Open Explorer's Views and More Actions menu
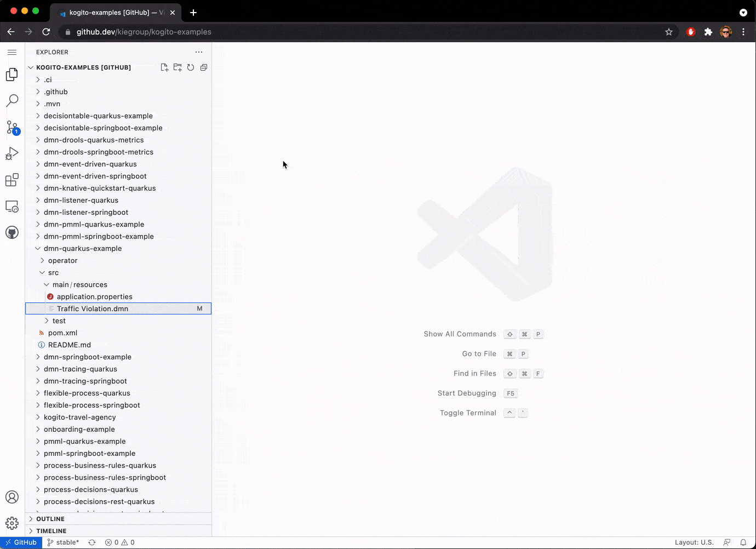 click(x=199, y=52)
